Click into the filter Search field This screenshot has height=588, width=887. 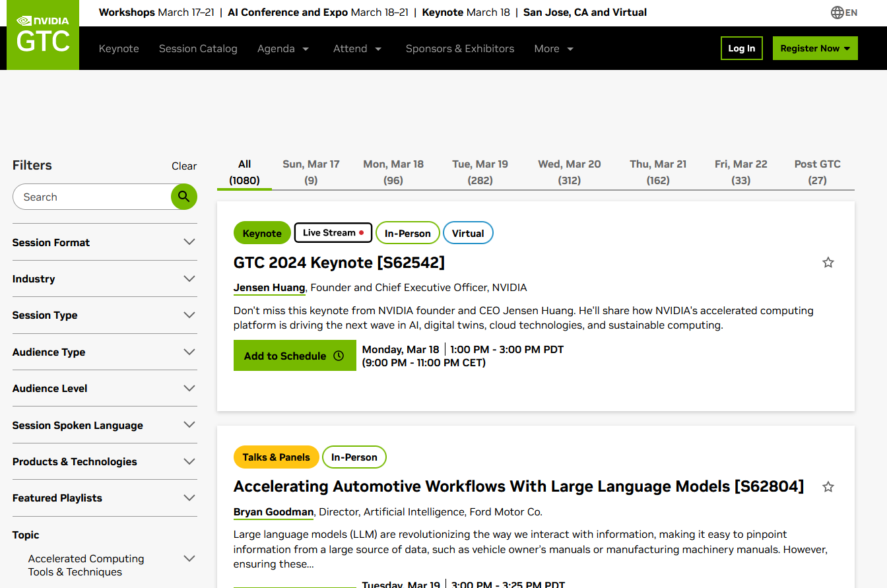click(92, 197)
